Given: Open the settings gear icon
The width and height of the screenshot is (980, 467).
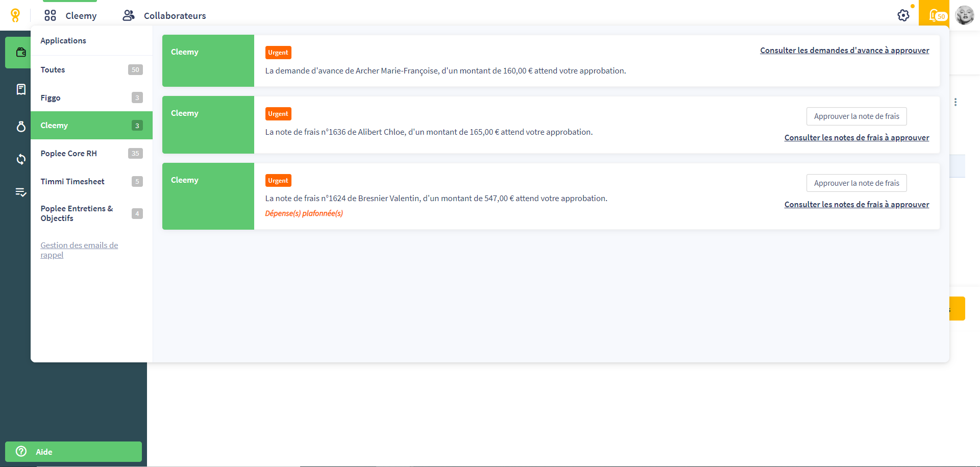Looking at the screenshot, I should (x=903, y=15).
